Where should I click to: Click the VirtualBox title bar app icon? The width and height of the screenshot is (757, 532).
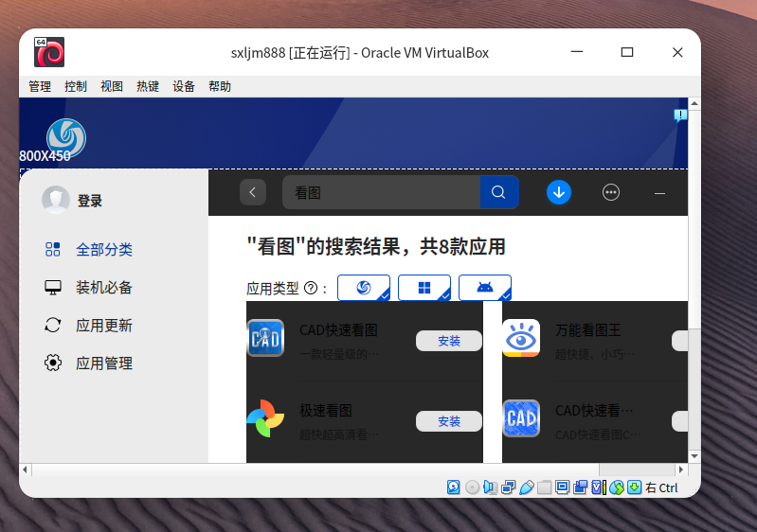[x=48, y=52]
